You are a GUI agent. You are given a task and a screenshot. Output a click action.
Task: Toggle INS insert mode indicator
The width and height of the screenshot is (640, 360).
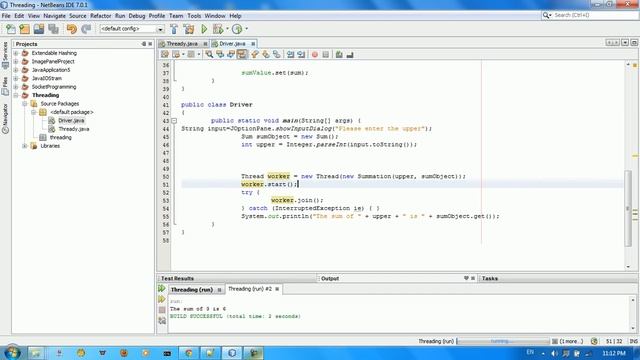point(633,341)
